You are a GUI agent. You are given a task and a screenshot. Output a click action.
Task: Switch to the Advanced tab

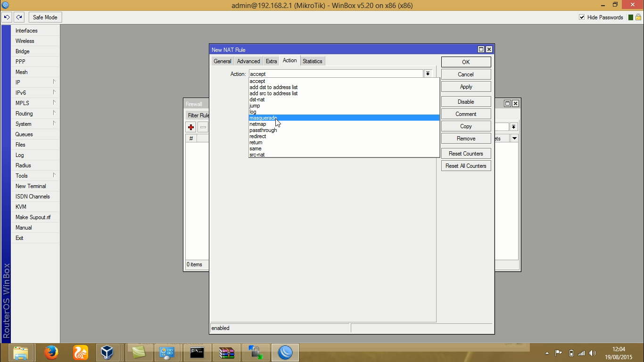pos(248,61)
